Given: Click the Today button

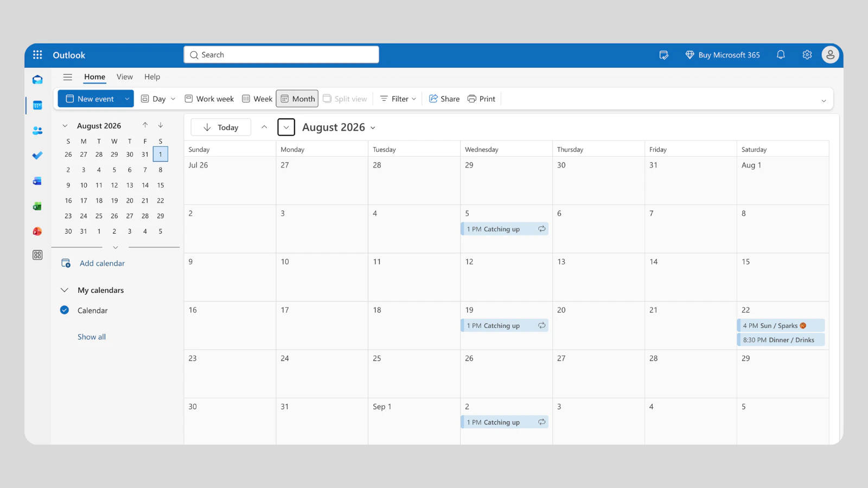Looking at the screenshot, I should (x=221, y=127).
